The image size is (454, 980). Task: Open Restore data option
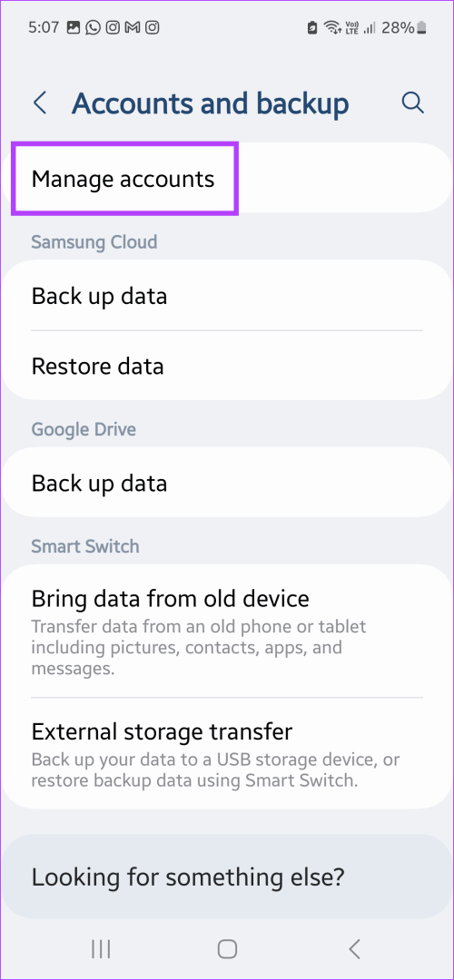(227, 366)
